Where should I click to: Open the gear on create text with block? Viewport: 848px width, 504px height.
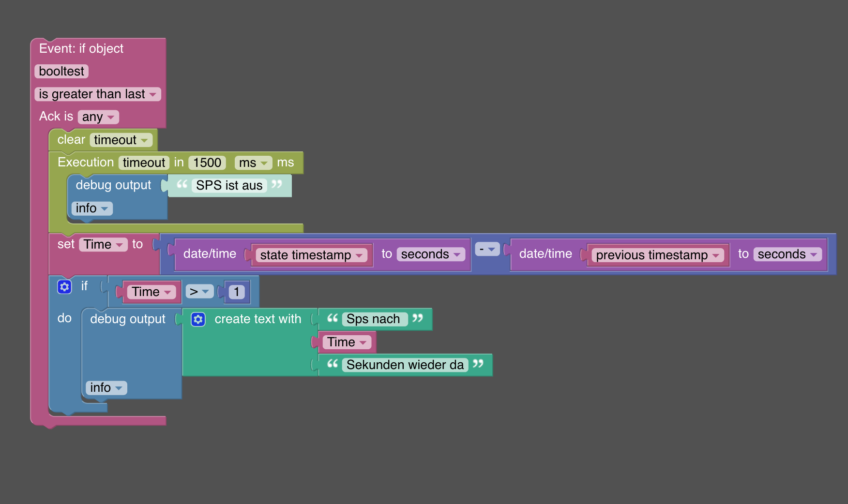coord(198,319)
